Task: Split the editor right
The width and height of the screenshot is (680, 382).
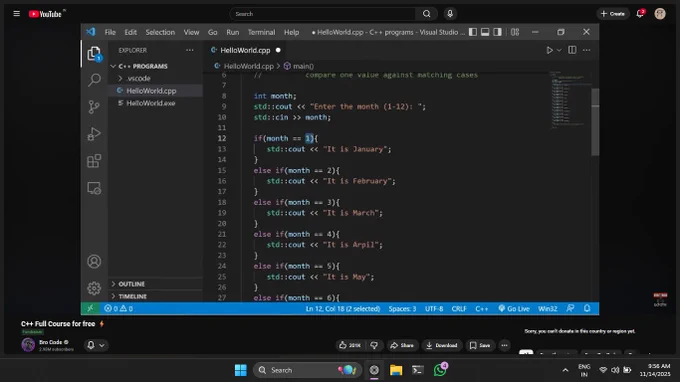Action: click(572, 50)
